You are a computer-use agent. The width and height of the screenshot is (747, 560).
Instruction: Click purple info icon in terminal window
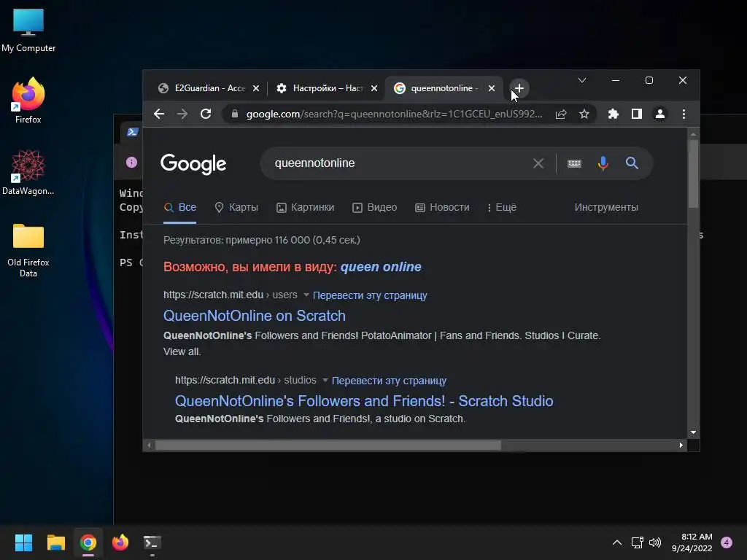131,163
